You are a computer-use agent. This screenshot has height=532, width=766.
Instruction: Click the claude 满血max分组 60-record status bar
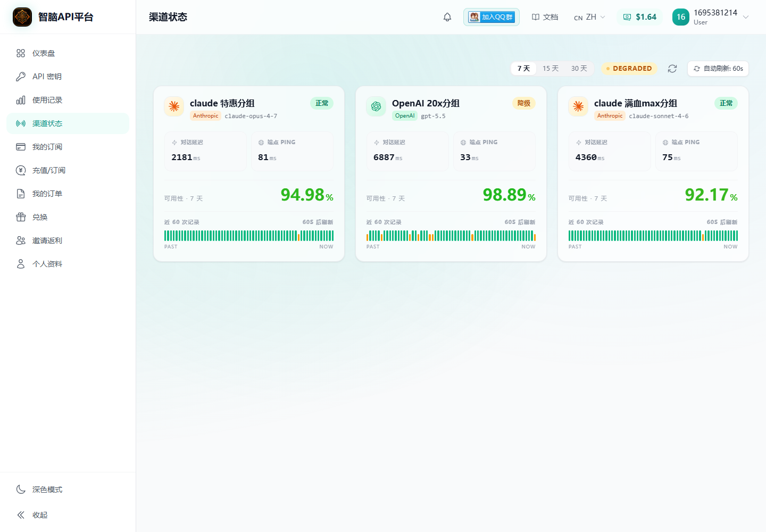653,236
